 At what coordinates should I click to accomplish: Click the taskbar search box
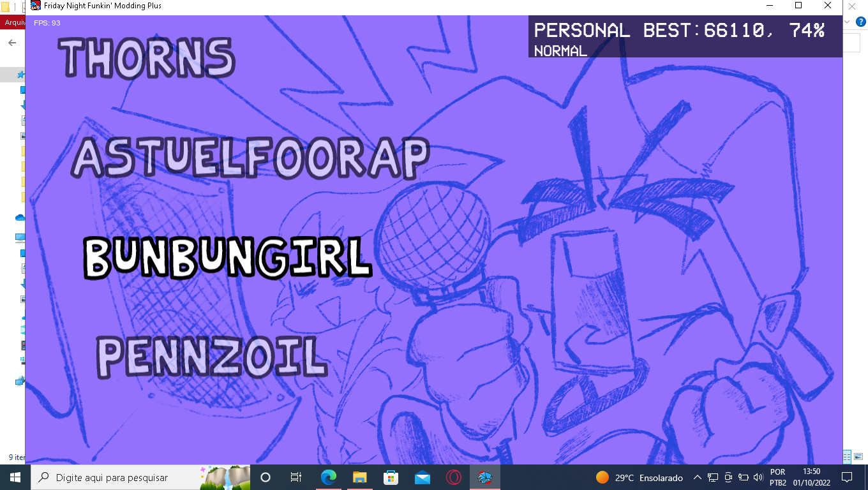(x=141, y=477)
